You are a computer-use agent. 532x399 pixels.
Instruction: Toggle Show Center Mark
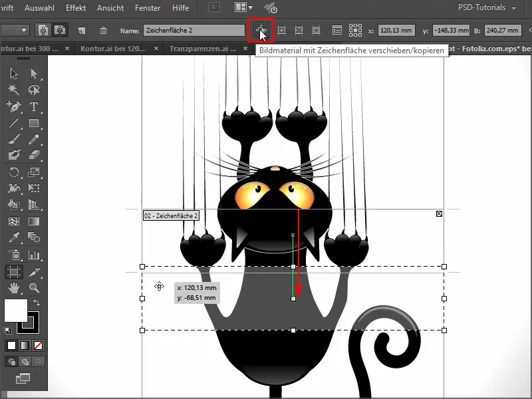(281, 30)
